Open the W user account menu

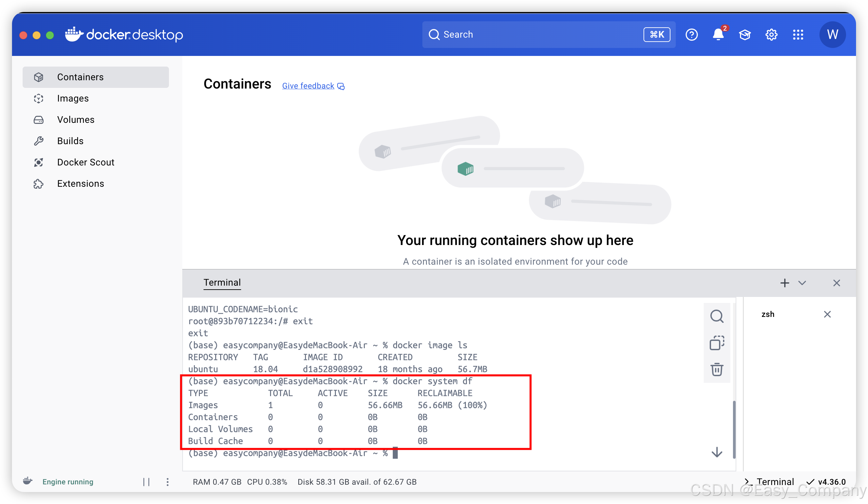tap(832, 35)
